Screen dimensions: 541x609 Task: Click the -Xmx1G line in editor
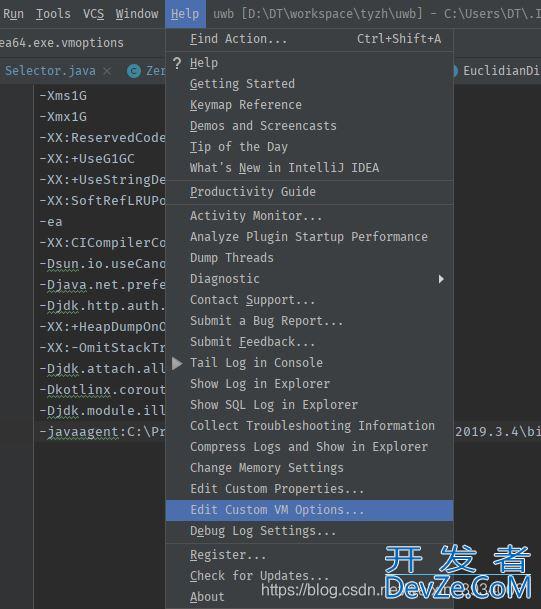point(63,117)
